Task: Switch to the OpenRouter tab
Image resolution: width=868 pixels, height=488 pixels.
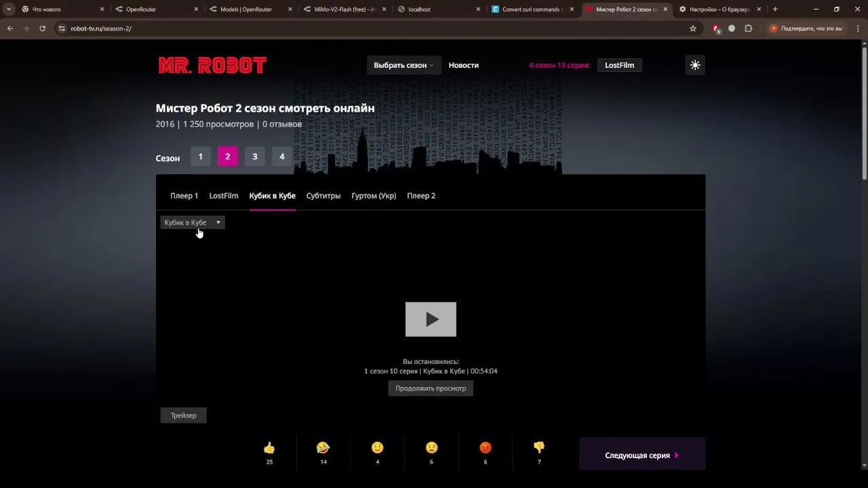Action: tap(156, 9)
